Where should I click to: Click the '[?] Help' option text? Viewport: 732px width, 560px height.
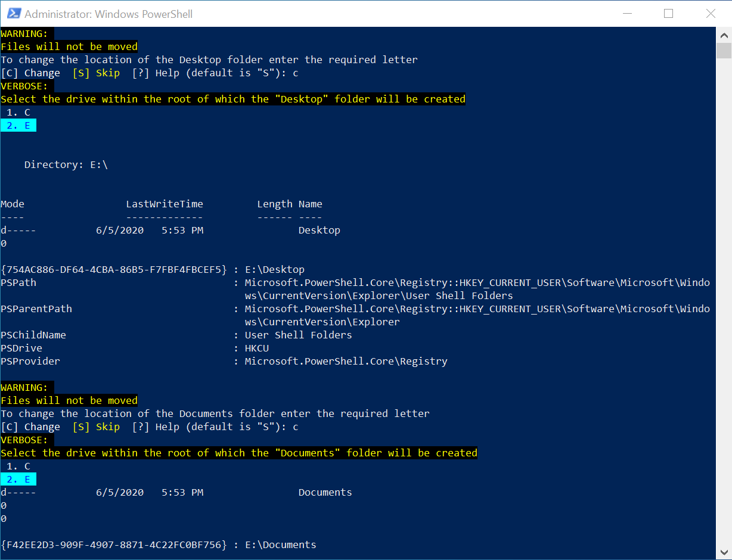point(157,73)
